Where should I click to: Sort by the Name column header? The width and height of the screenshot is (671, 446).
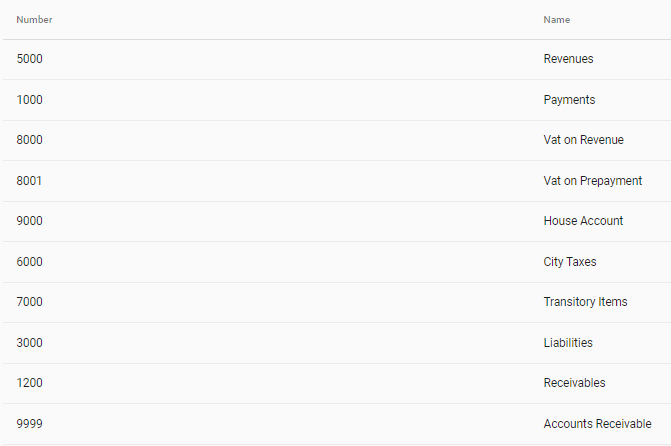pyautogui.click(x=557, y=20)
